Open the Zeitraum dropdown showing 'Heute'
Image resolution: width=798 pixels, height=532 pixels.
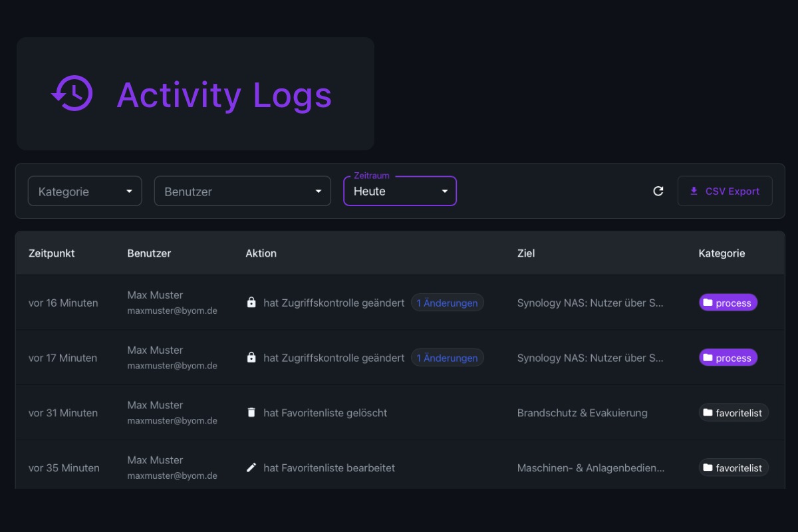point(399,191)
